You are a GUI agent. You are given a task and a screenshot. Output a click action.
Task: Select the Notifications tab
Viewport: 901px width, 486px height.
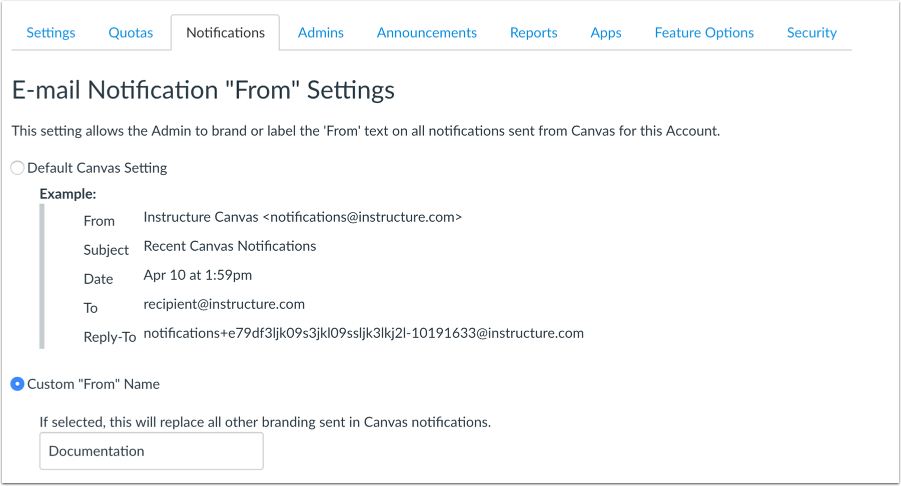click(x=225, y=33)
